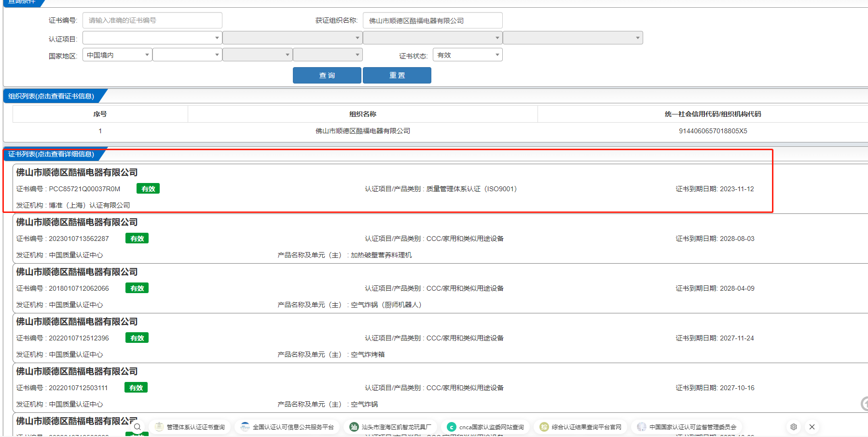Click the 序号 column header
868x437 pixels.
pyautogui.click(x=100, y=114)
